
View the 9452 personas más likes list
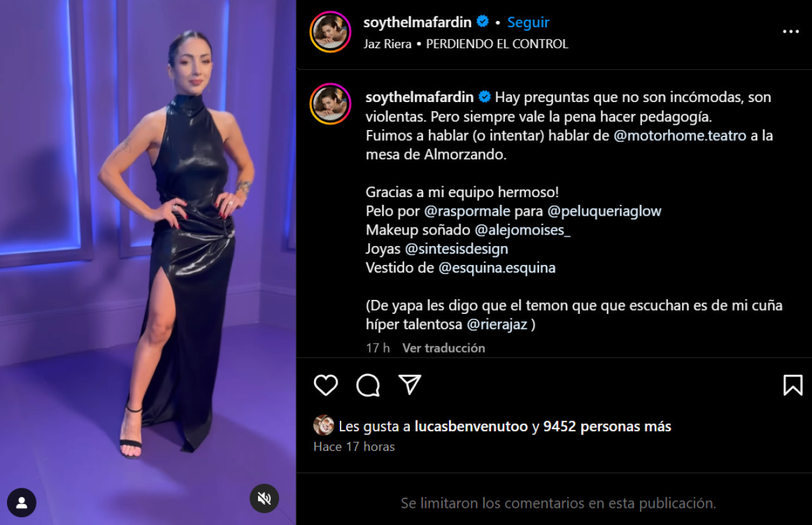(x=607, y=427)
